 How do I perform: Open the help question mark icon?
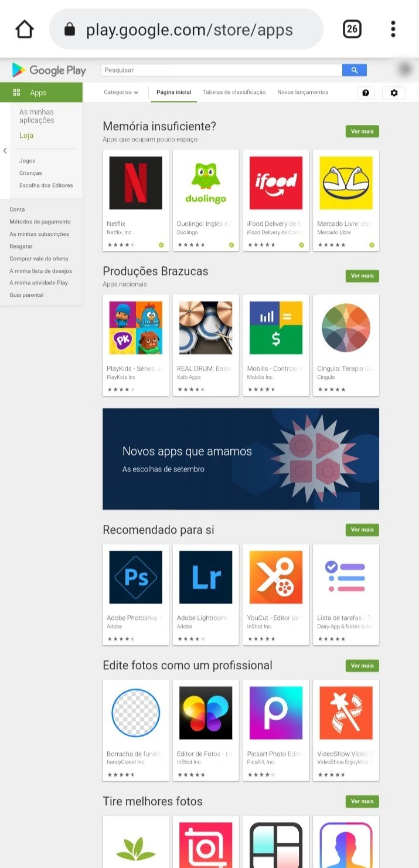click(x=366, y=93)
